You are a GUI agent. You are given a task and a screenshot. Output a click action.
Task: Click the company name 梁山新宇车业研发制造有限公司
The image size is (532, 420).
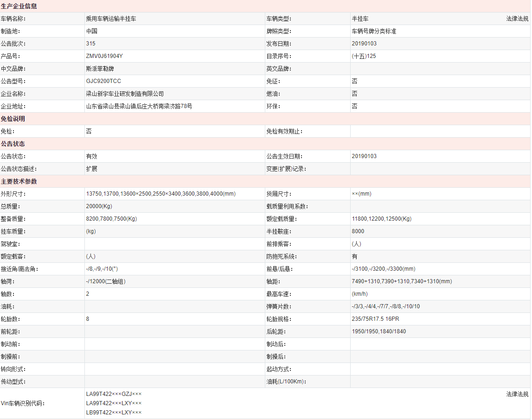coord(125,94)
